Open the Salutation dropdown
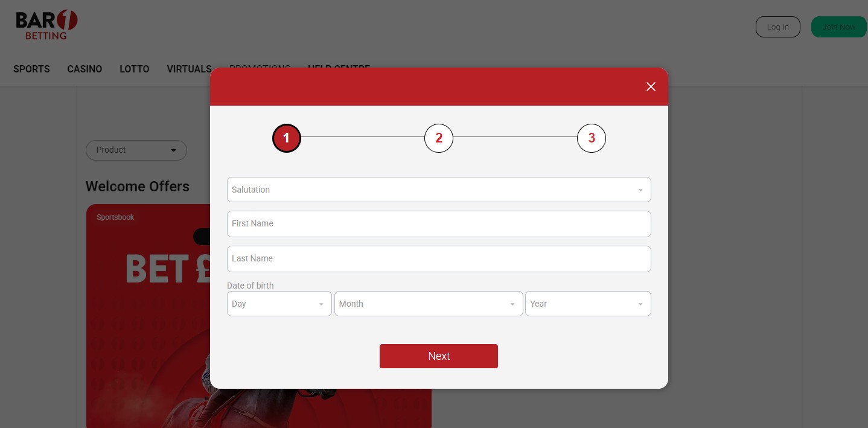868x428 pixels. pos(439,190)
